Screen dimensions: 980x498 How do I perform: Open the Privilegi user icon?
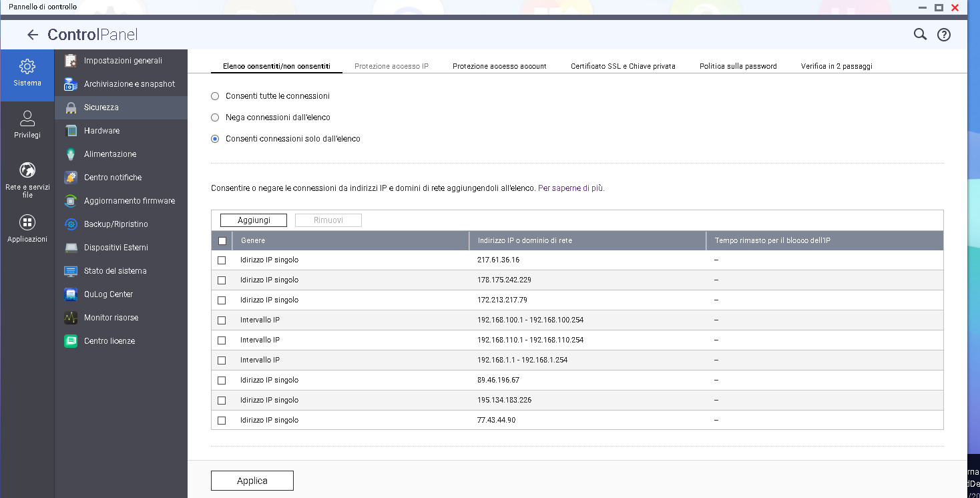[x=27, y=118]
